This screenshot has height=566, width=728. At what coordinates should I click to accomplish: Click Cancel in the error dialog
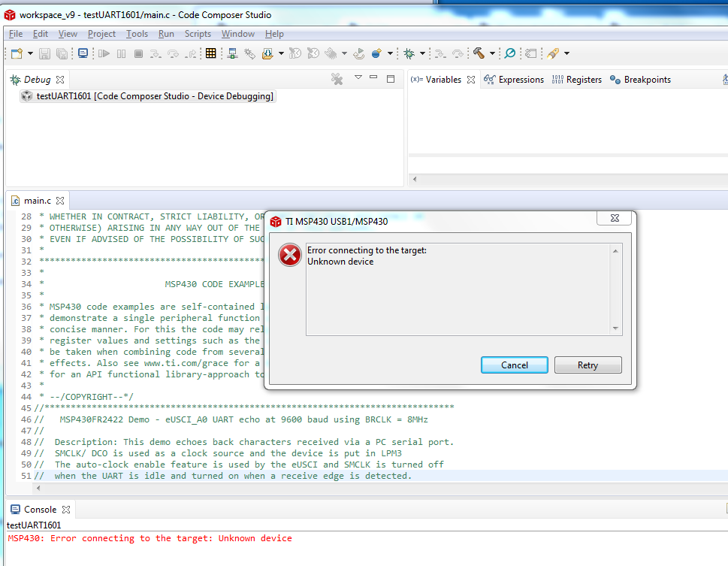tap(515, 365)
